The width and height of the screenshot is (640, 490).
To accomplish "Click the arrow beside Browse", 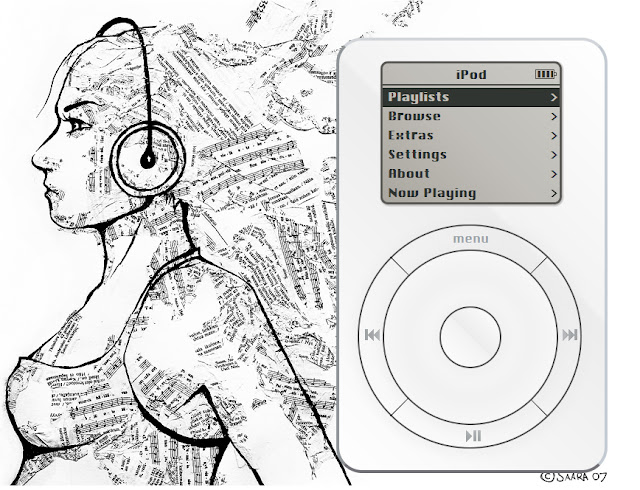I will tap(553, 117).
